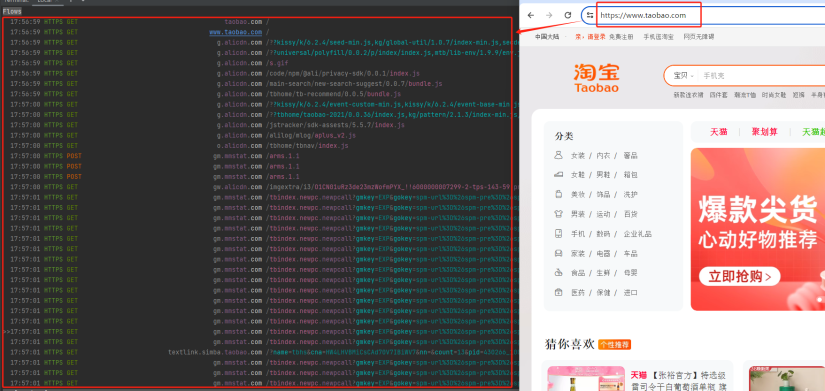Open the 聚划算 tab link
This screenshot has width=825, height=391.
[x=764, y=132]
